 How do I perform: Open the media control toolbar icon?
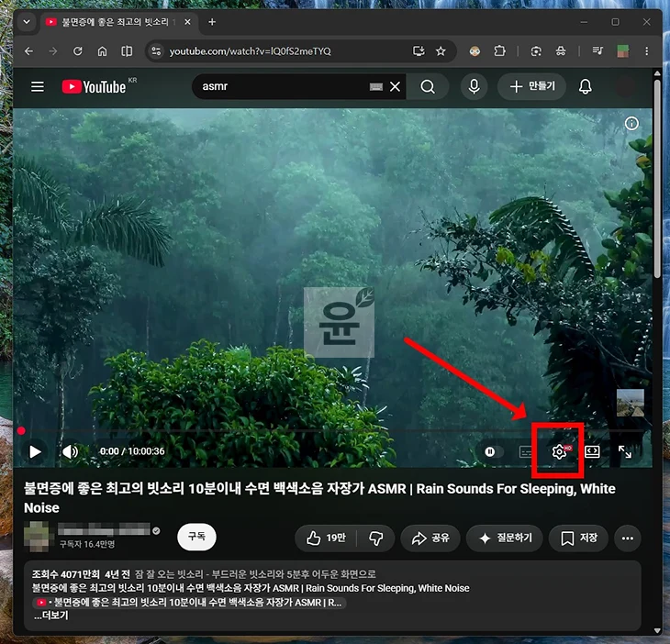pos(597,51)
